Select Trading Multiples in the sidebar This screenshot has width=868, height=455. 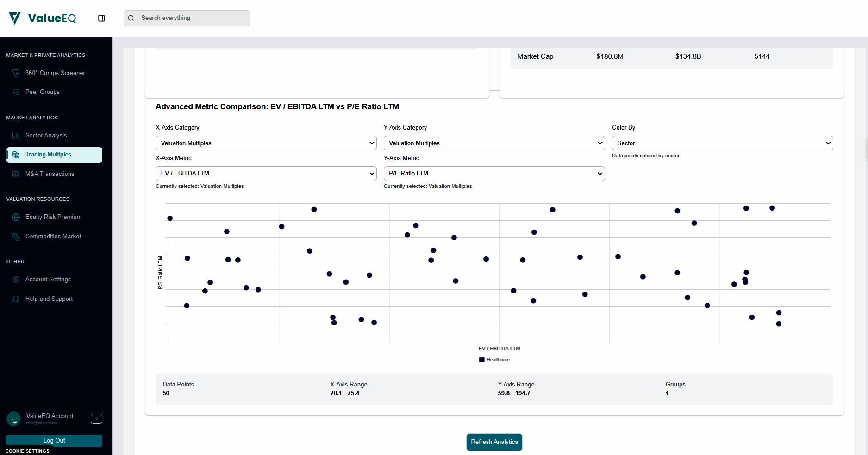click(54, 155)
